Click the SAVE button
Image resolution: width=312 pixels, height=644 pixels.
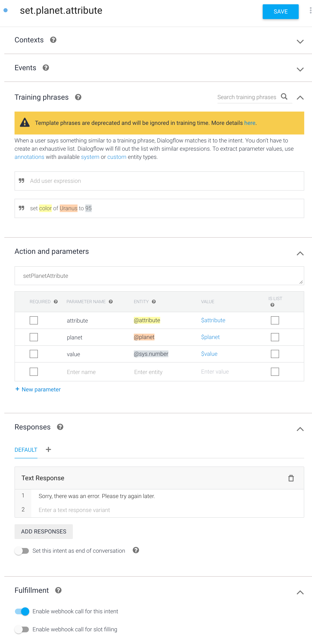[x=280, y=11]
